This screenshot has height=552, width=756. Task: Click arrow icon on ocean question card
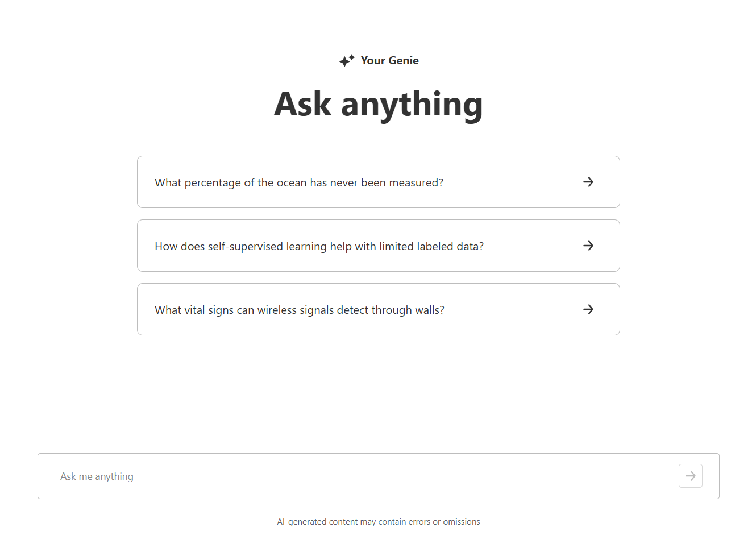(x=588, y=182)
